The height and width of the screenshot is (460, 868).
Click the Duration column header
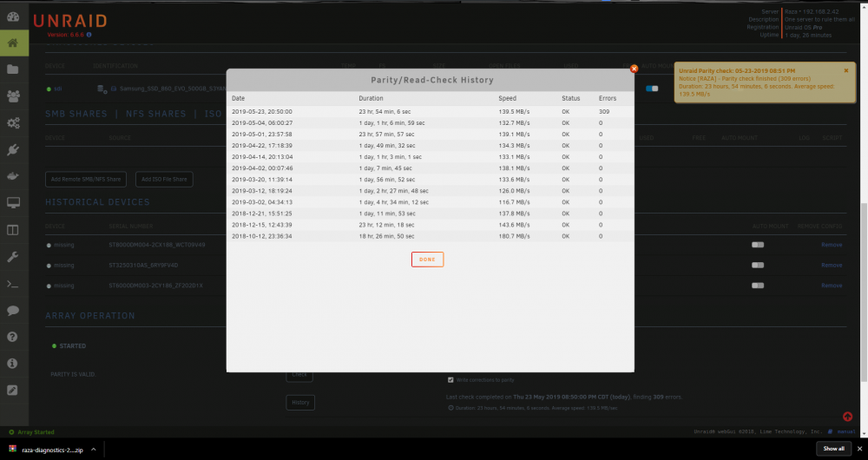coord(371,99)
